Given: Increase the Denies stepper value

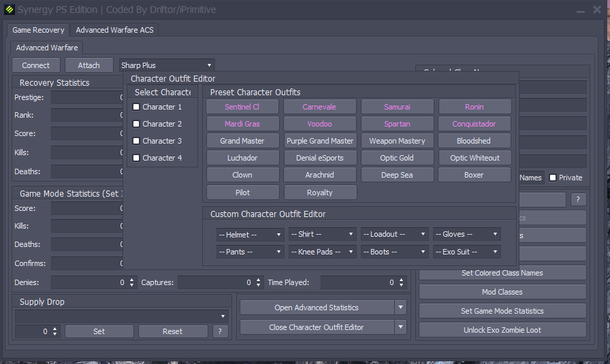Looking at the screenshot, I should point(132,280).
